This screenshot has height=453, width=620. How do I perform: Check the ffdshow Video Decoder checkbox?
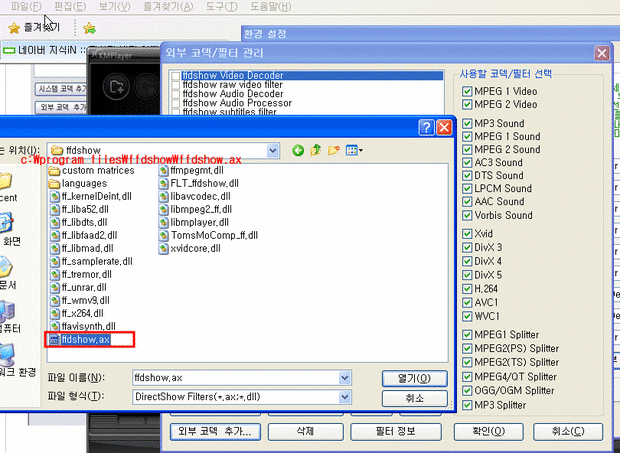coord(176,76)
